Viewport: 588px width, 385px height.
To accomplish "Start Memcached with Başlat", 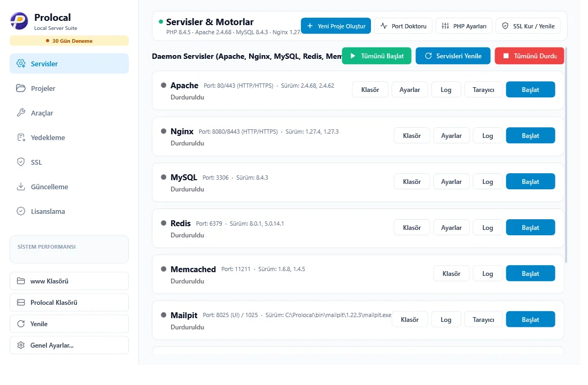I will tap(531, 274).
